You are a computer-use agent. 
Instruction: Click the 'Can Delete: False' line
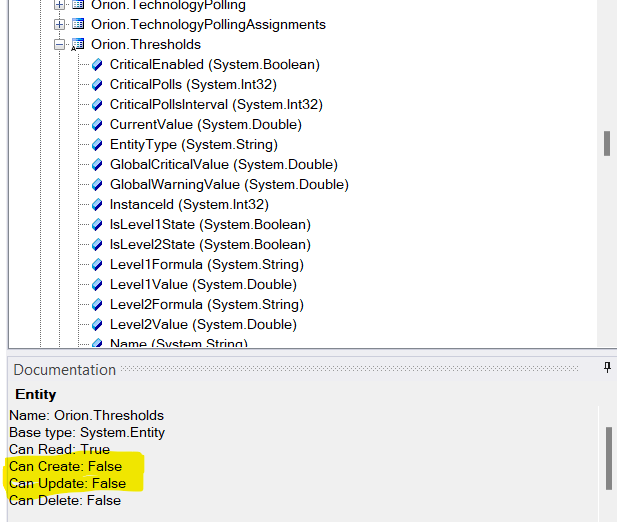point(65,500)
